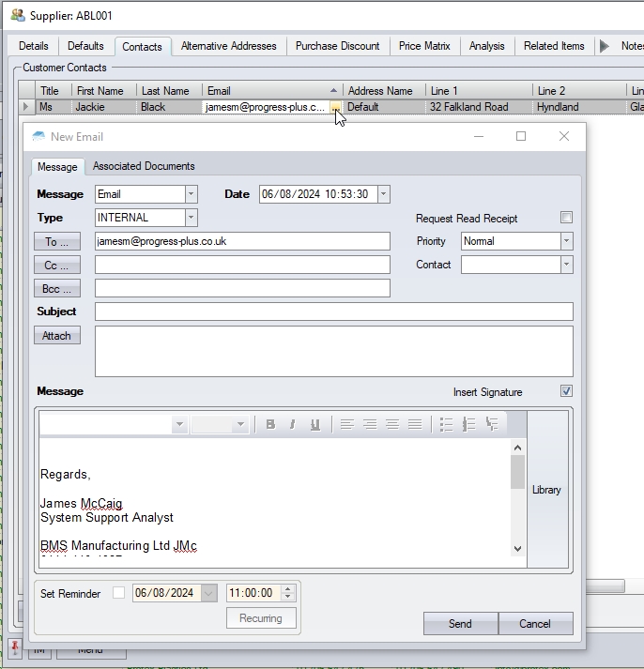Viewport: 644px width, 669px height.
Task: Click the Attach button
Action: tap(56, 336)
